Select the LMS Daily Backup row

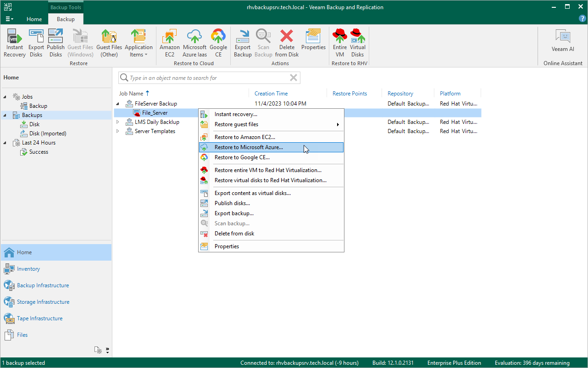tap(297, 122)
